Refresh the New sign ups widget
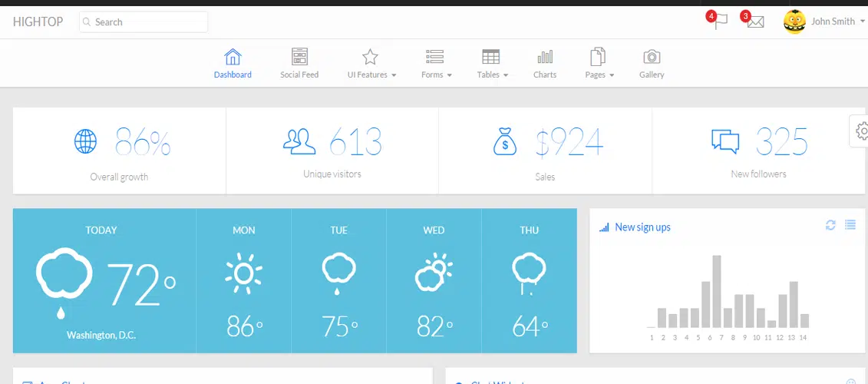 830,225
